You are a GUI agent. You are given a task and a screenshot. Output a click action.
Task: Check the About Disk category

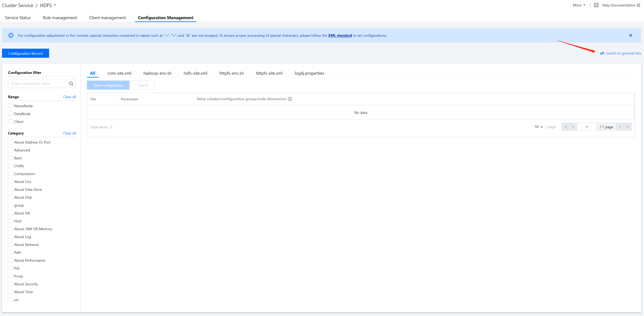11,197
